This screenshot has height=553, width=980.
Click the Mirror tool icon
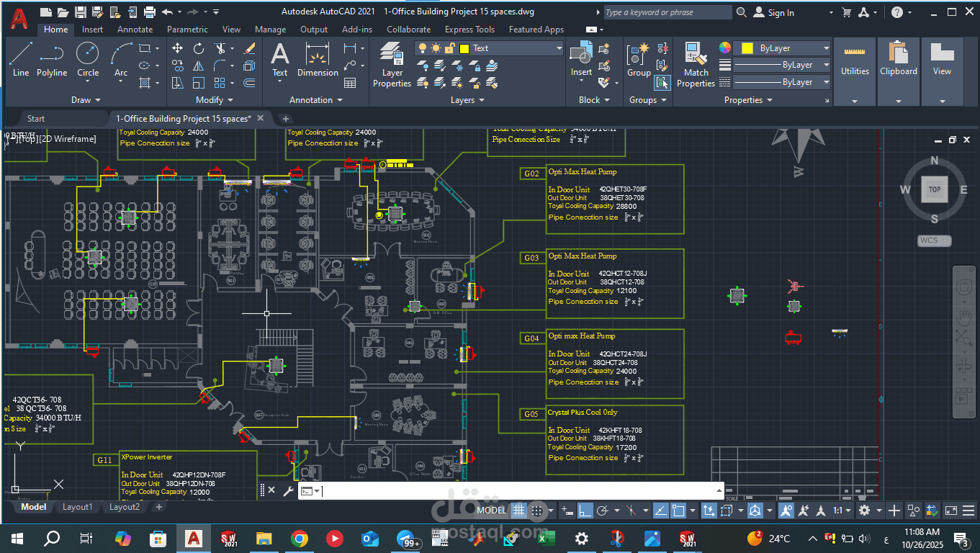(199, 66)
